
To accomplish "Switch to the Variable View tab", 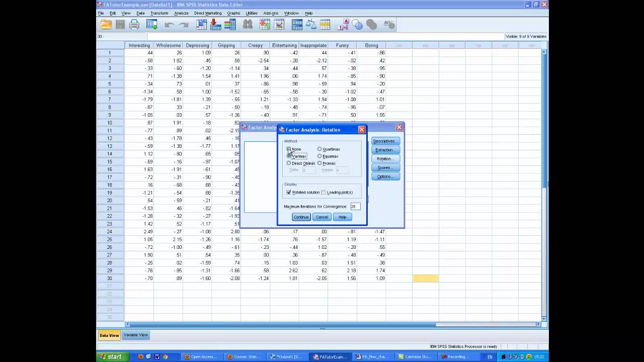I will 136,335.
